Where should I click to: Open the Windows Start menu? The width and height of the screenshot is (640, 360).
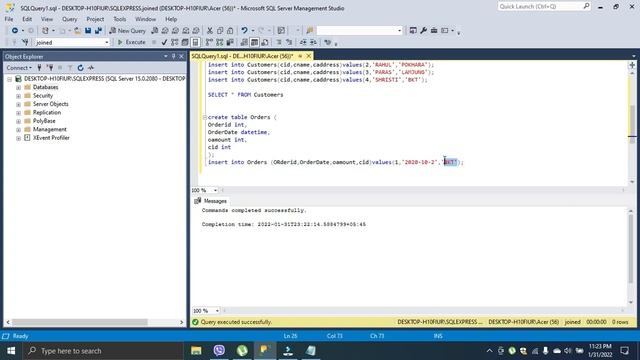tap(11, 351)
